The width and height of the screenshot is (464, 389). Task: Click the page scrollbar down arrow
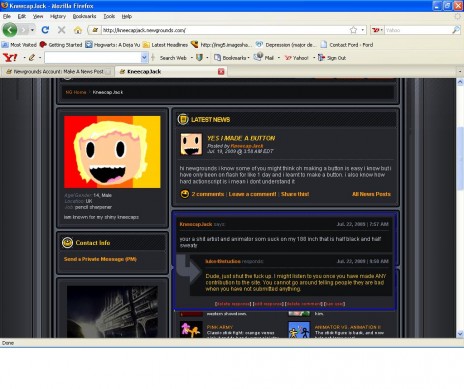tap(460, 334)
